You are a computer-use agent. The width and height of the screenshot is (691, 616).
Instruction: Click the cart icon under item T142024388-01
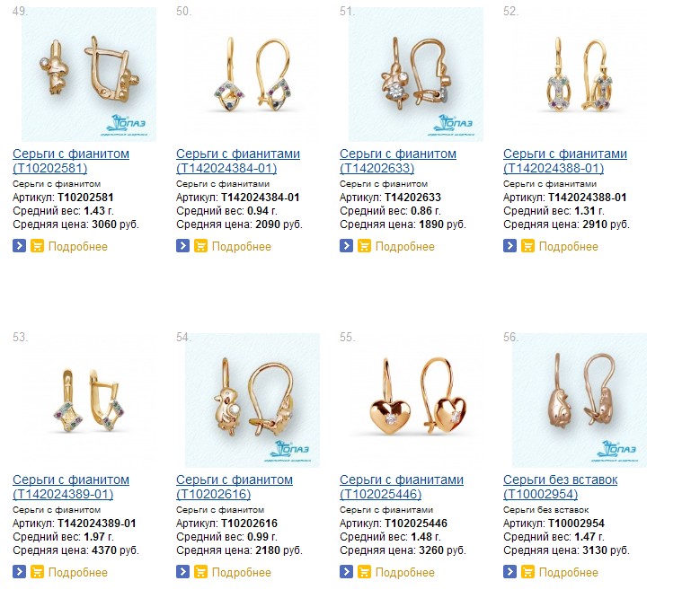click(x=527, y=246)
